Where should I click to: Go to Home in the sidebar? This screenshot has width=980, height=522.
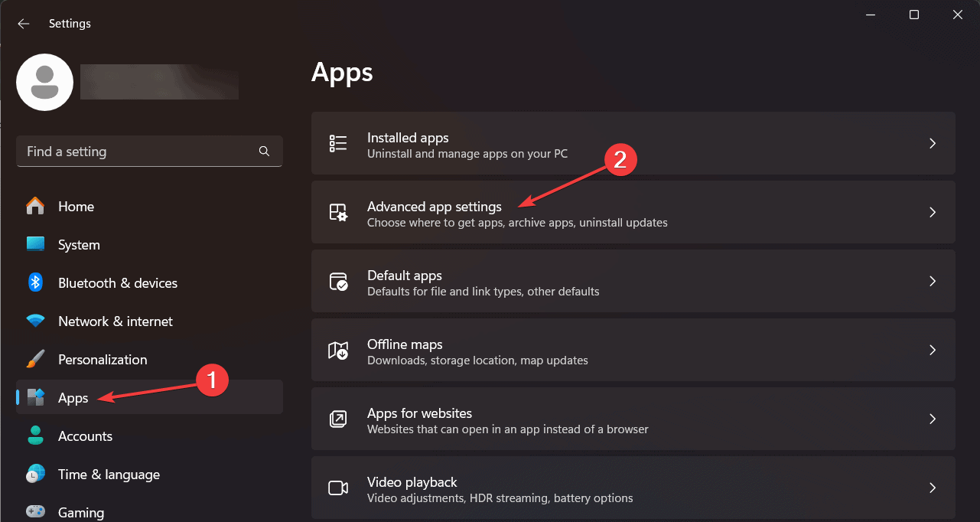(76, 207)
